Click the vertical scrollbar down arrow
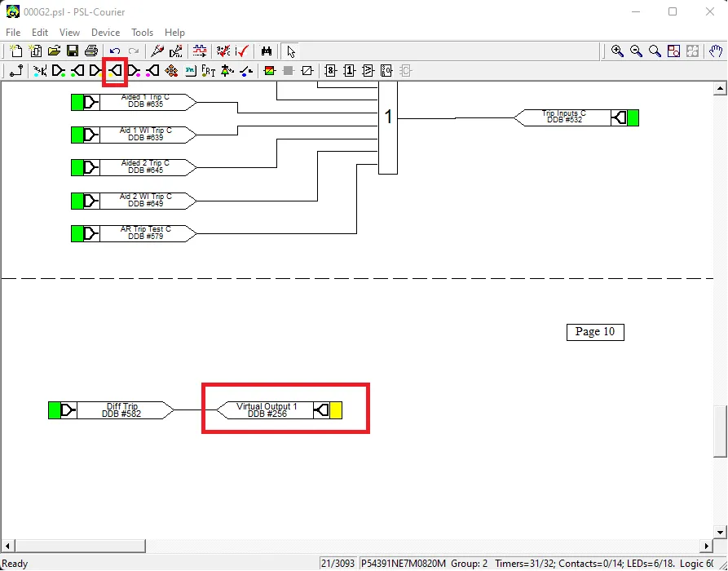Image resolution: width=728 pixels, height=571 pixels. [x=720, y=533]
